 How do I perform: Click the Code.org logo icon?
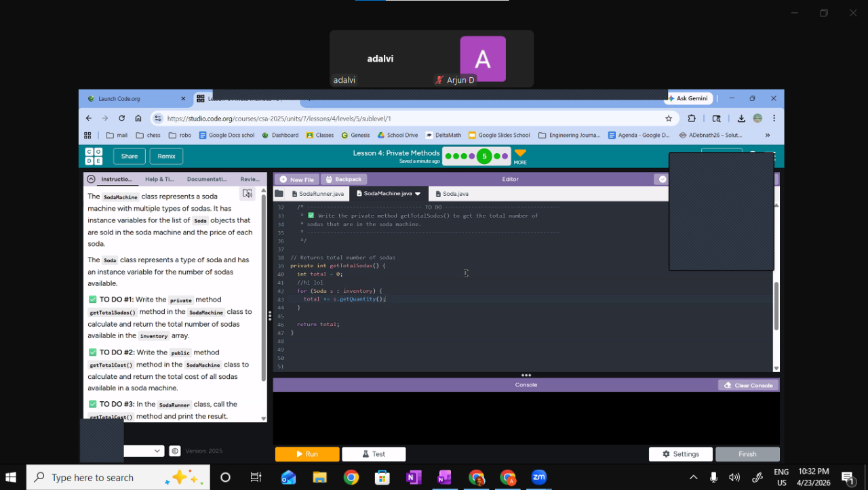pos(94,156)
